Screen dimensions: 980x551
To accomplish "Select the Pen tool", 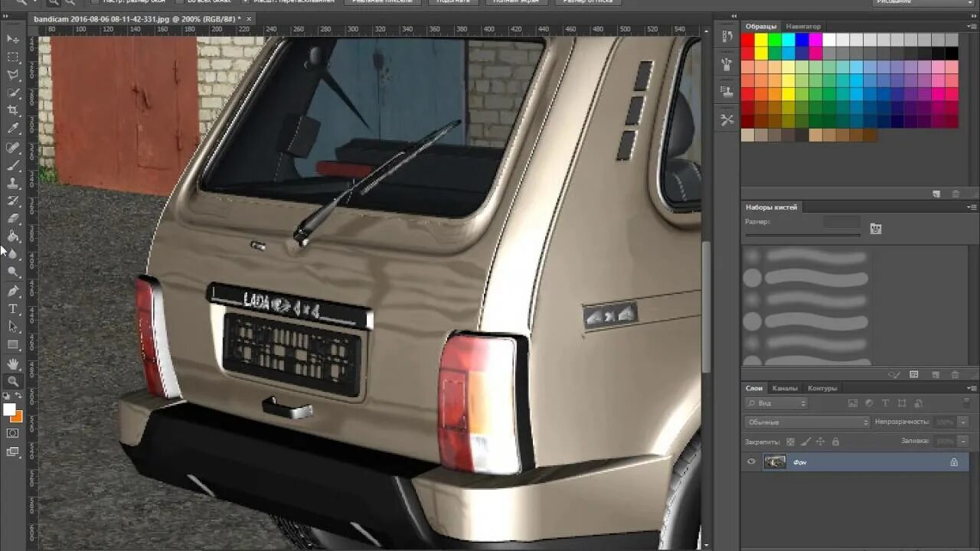I will pos(13,291).
